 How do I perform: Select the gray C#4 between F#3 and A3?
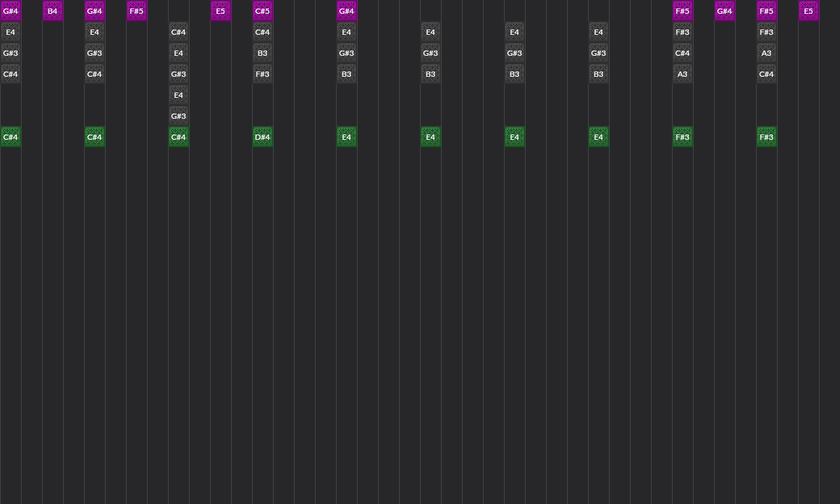pos(682,53)
